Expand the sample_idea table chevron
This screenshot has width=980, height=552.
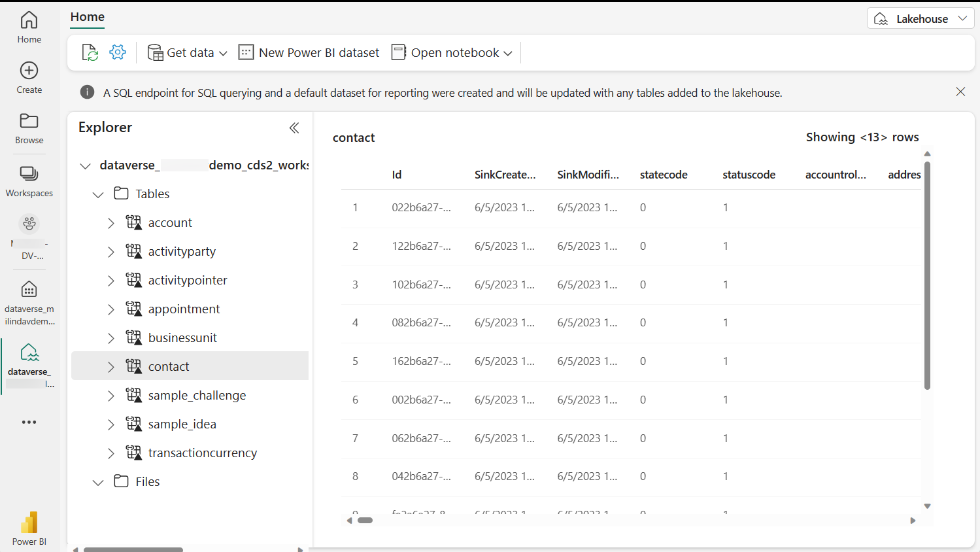pyautogui.click(x=111, y=424)
